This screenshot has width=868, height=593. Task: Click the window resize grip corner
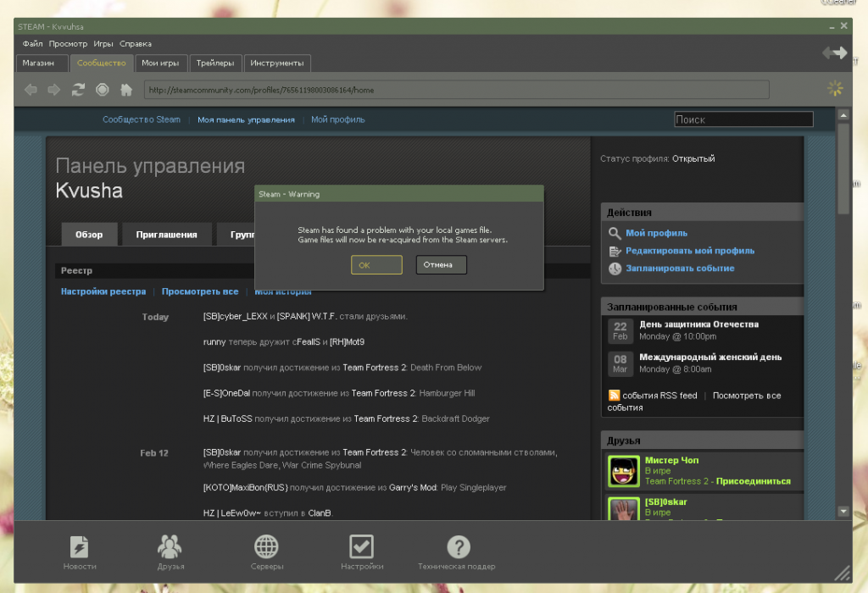pos(843,574)
